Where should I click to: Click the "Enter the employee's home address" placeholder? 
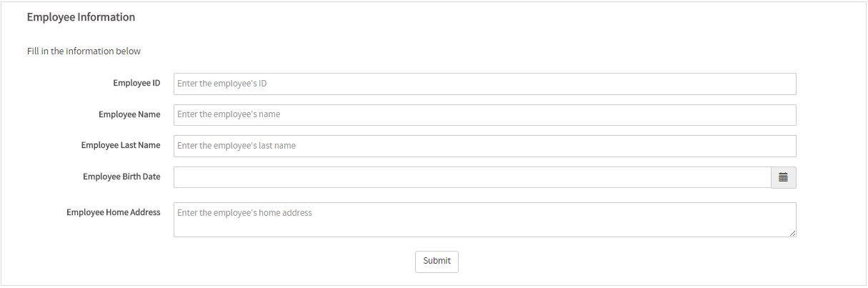coord(244,213)
